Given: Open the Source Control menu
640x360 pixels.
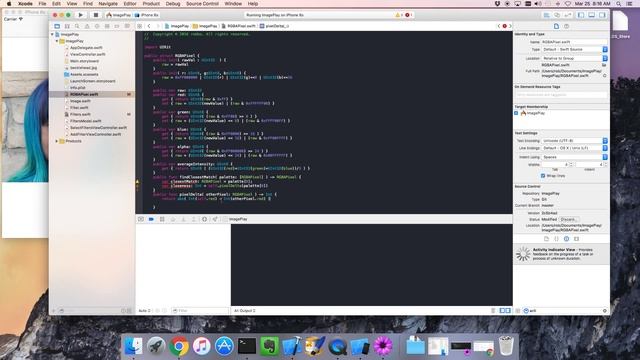Looking at the screenshot, I should click(x=202, y=4).
